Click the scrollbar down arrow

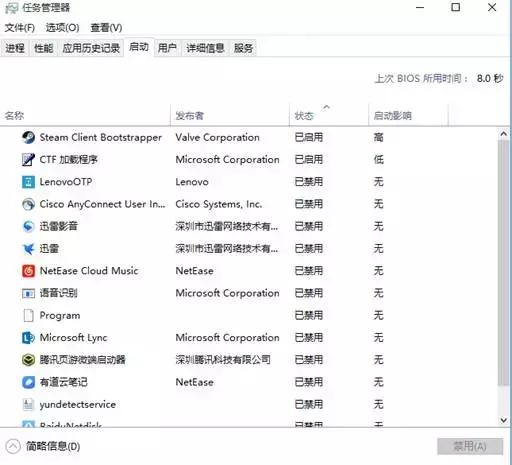(504, 420)
